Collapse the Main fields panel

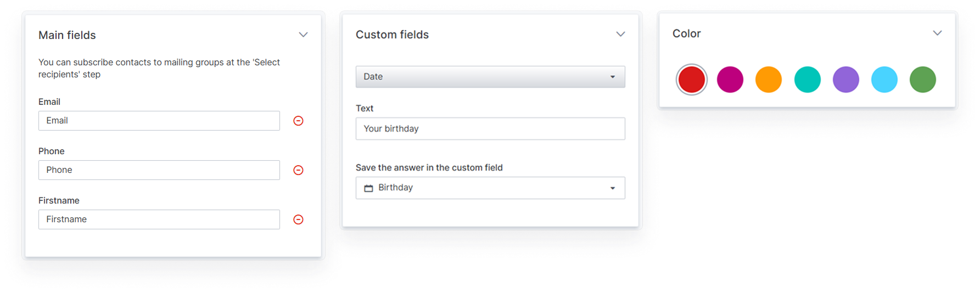tap(303, 35)
